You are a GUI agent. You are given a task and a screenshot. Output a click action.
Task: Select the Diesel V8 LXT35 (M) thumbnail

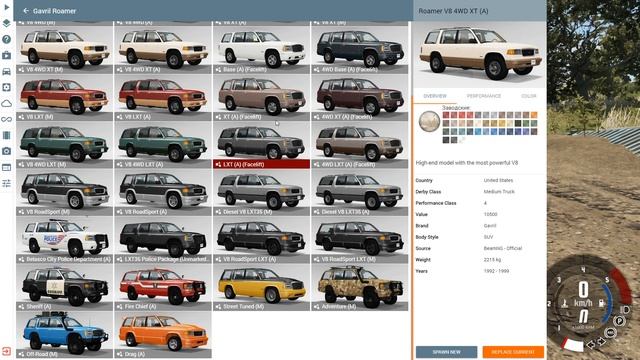pyautogui.click(x=261, y=192)
